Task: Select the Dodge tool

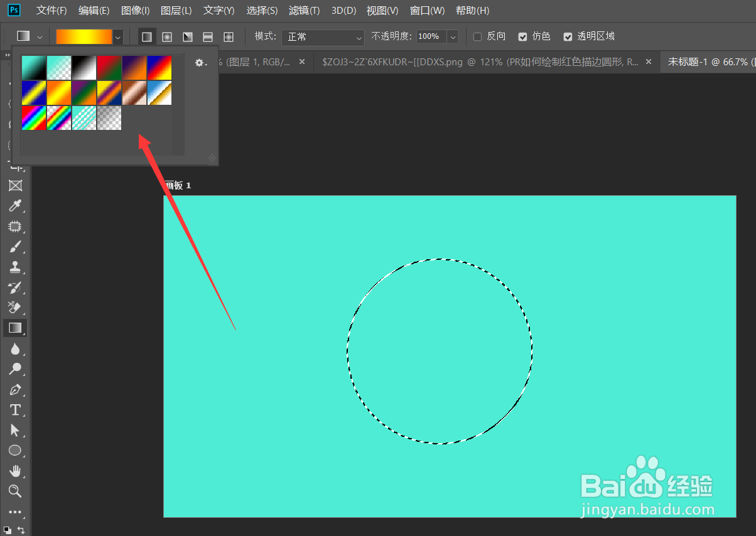Action: pyautogui.click(x=15, y=368)
